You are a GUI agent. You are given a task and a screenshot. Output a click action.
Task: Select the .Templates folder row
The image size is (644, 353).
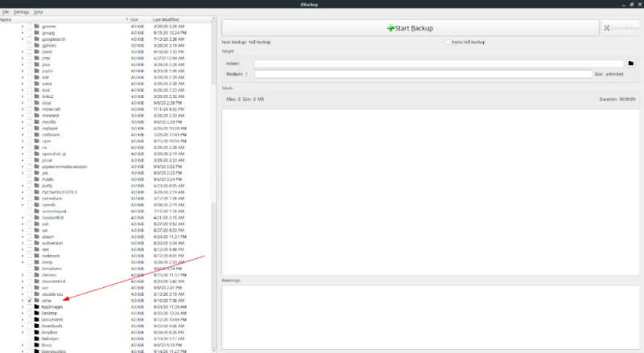105,269
